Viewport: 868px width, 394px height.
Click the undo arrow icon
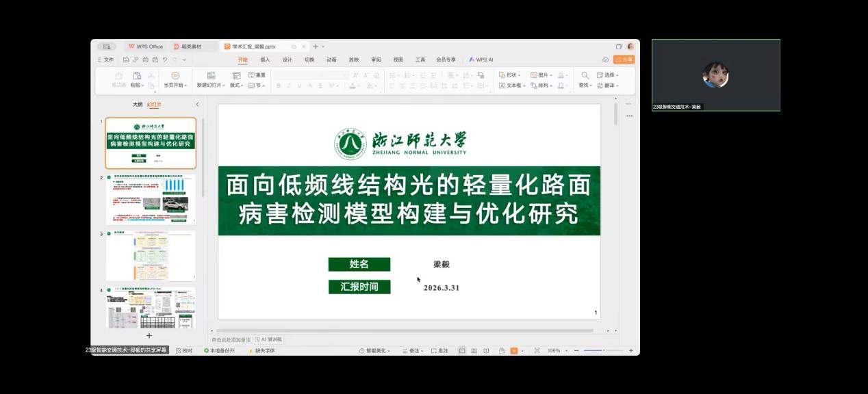pos(165,60)
